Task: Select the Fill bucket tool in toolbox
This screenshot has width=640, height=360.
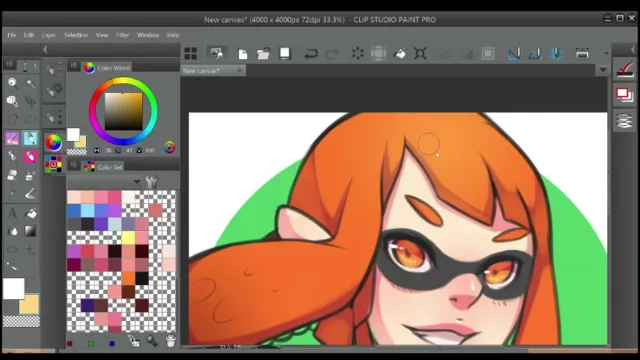Action: click(30, 213)
